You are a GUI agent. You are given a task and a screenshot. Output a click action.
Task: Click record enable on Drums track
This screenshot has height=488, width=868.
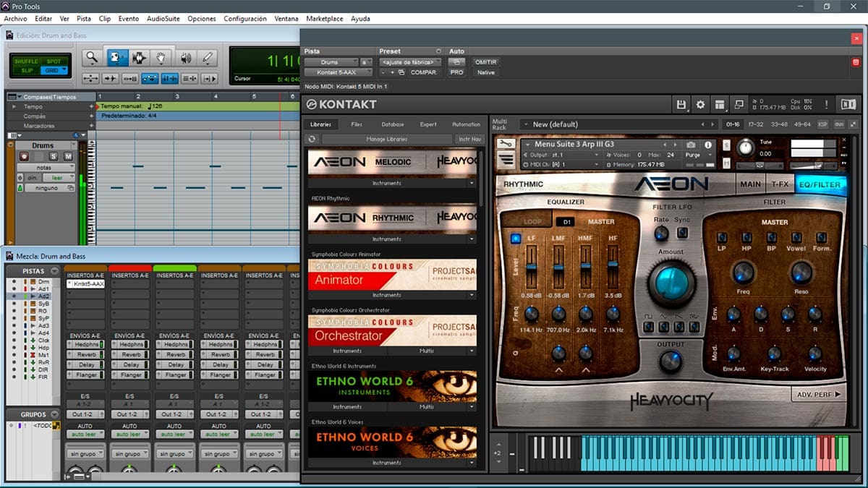click(x=25, y=156)
